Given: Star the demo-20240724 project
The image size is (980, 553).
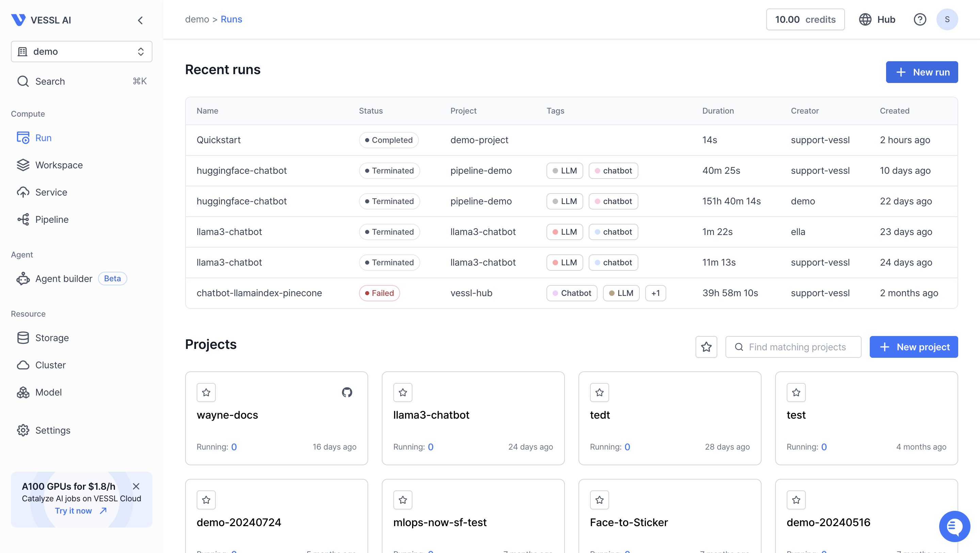Looking at the screenshot, I should pos(206,500).
